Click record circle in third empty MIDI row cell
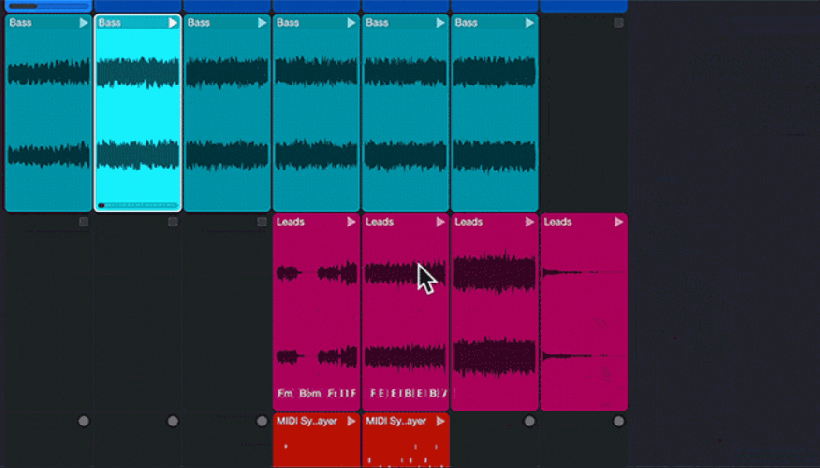 pos(262,421)
